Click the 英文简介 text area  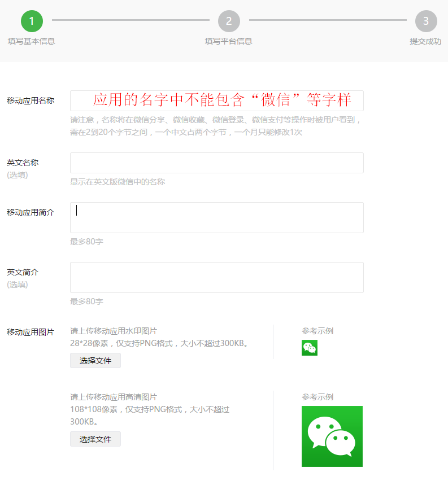pyautogui.click(x=217, y=277)
